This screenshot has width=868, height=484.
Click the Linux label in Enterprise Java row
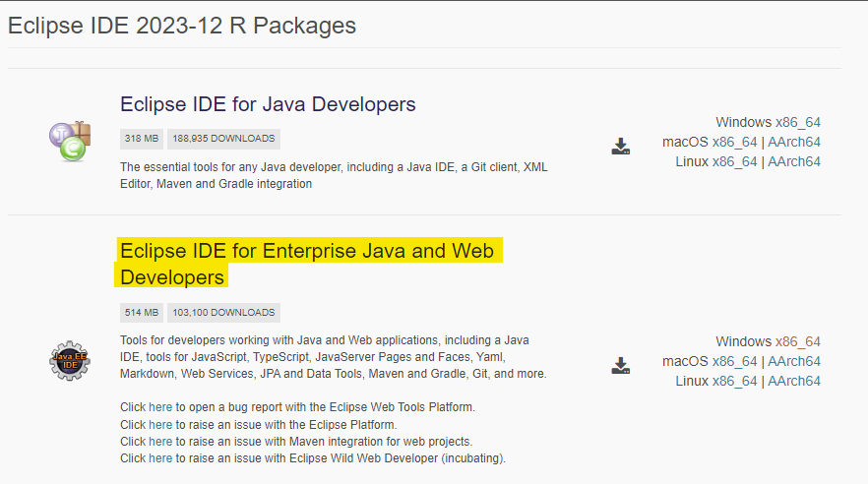point(692,382)
